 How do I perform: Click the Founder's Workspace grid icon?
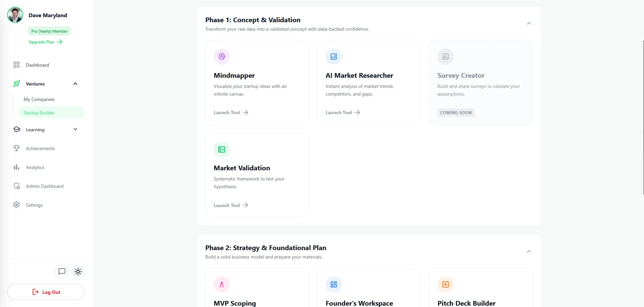pos(334,284)
